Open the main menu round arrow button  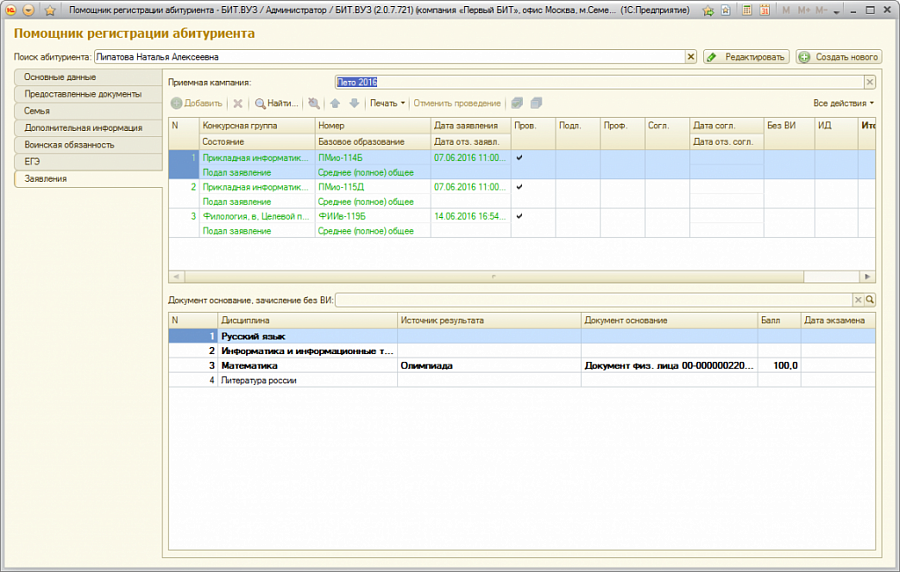click(29, 10)
